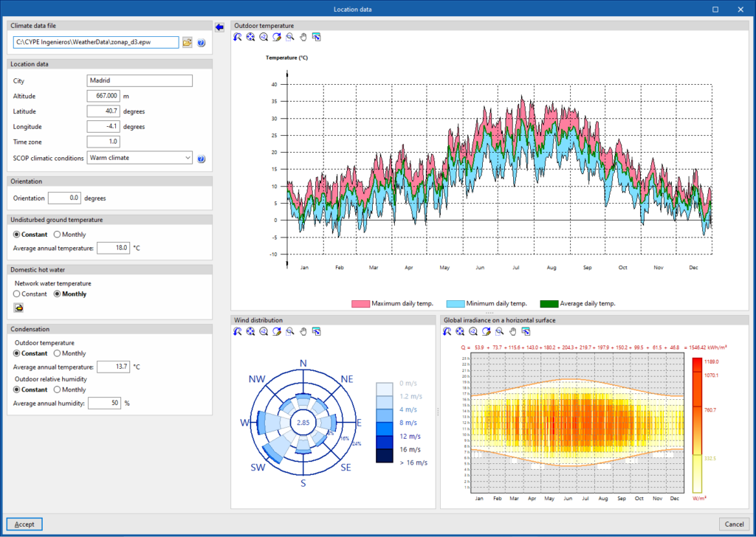Open the domestic hot water monthly edit icon
The width and height of the screenshot is (756, 537).
pos(18,308)
